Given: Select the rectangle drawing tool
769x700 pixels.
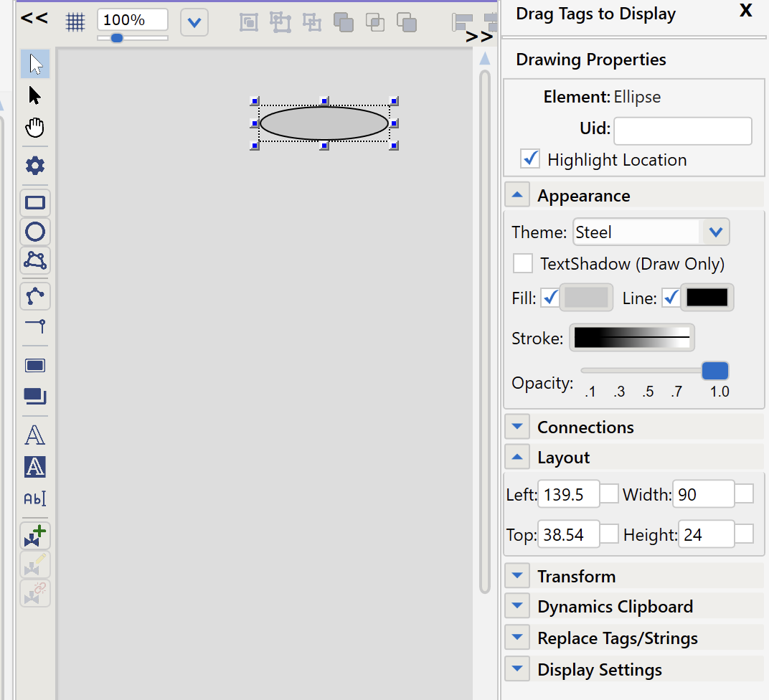Looking at the screenshot, I should pyautogui.click(x=35, y=203).
